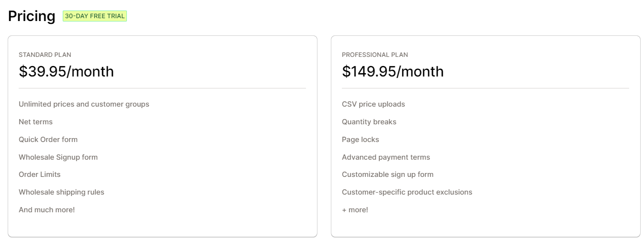Click the 'CSV price uploads' feature
The image size is (644, 240).
pos(373,104)
